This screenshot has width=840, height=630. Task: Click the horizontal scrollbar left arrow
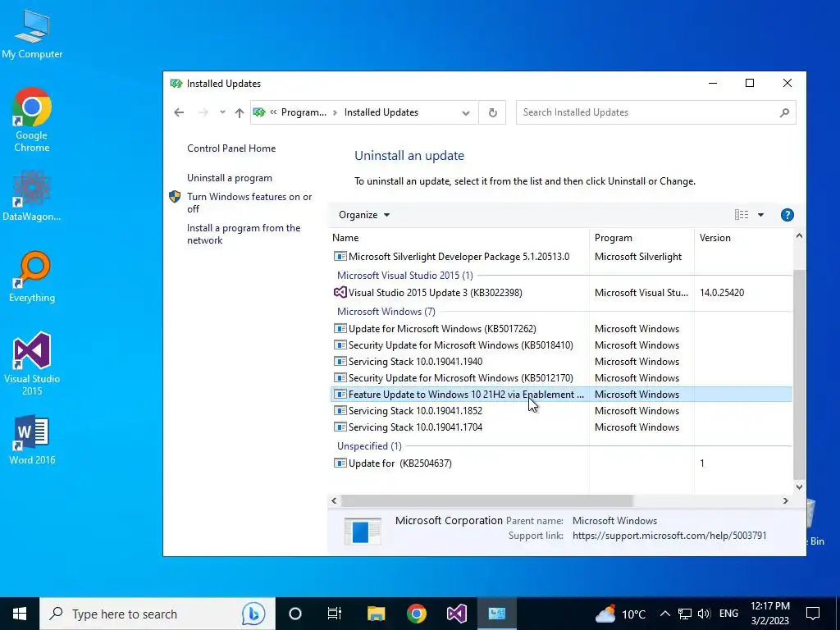click(x=335, y=501)
